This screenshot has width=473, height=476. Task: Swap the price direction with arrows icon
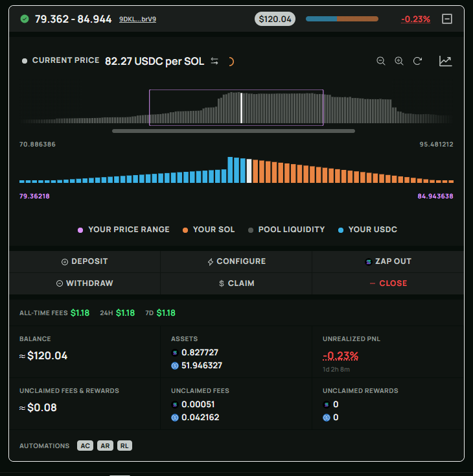click(214, 61)
